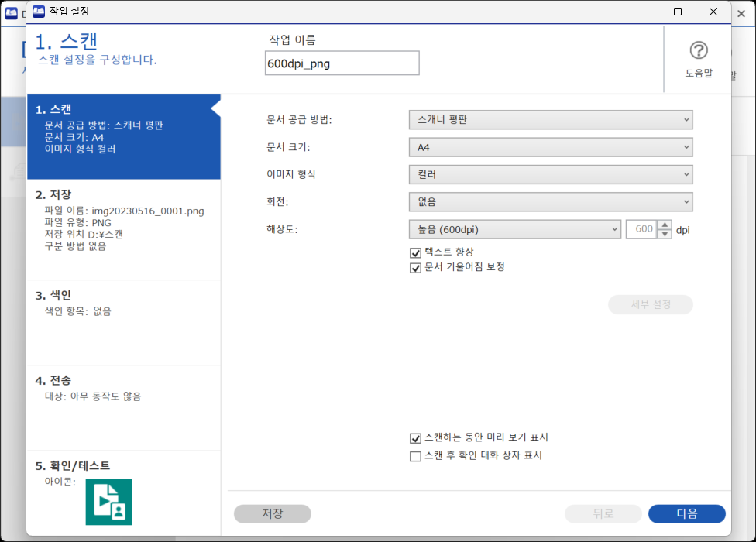Click the app icon in the 작업 설정 title bar
Viewport: 756px width, 542px height.
(39, 12)
